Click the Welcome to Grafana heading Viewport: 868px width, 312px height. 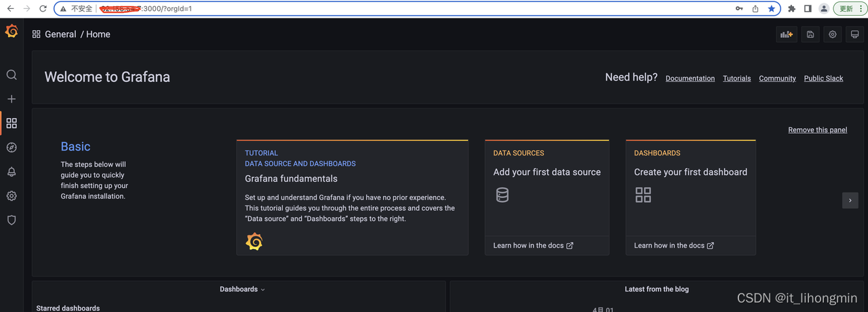point(107,77)
